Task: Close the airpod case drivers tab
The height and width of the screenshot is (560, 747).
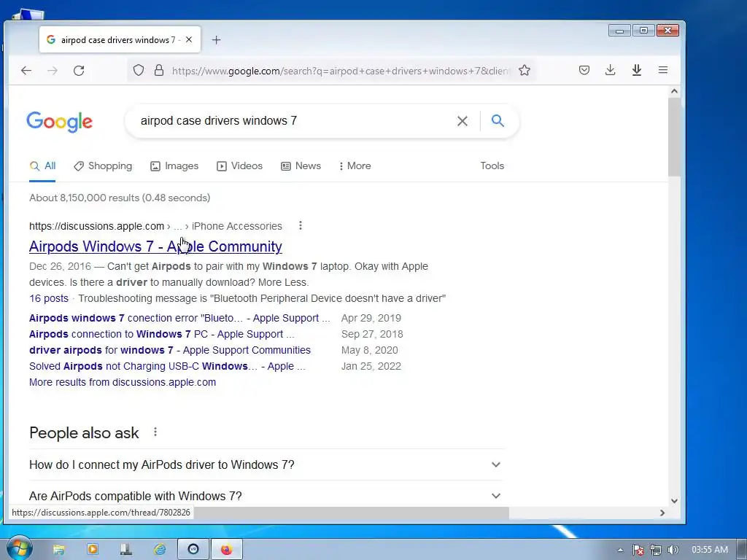Action: click(189, 39)
